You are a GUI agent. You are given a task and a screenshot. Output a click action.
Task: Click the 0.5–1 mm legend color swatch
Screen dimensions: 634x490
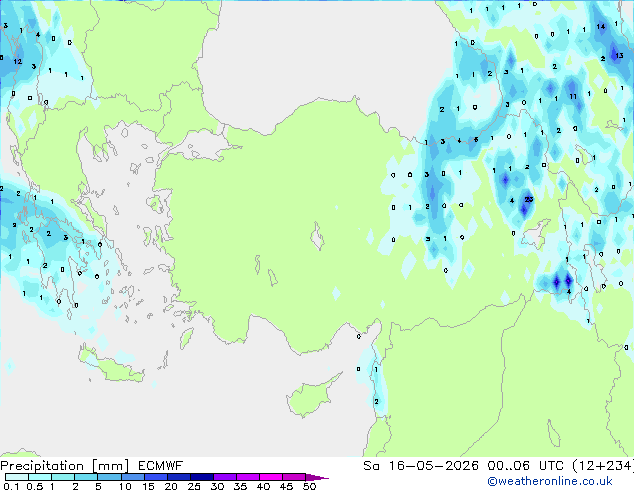[x=40, y=477]
